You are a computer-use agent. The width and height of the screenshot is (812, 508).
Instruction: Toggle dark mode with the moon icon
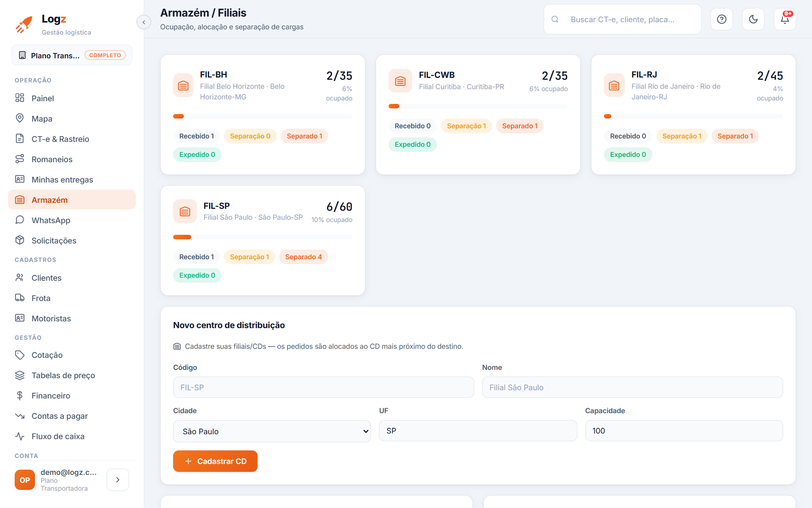coord(753,19)
